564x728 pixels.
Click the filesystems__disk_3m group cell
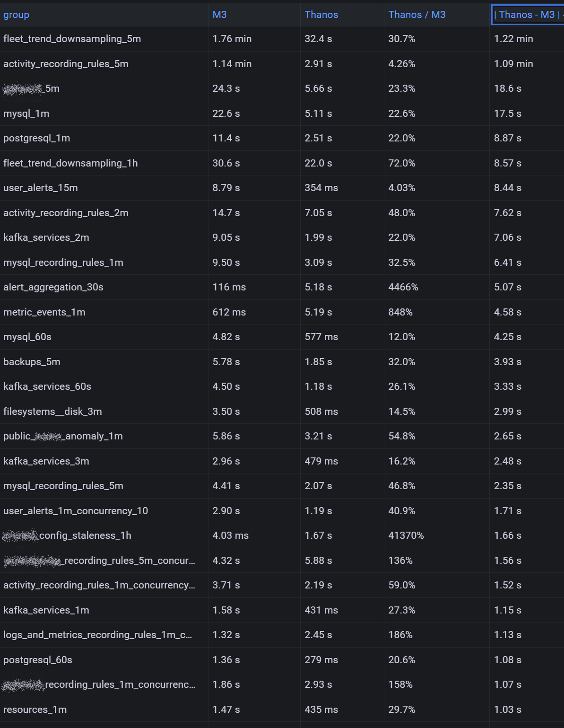pos(52,412)
